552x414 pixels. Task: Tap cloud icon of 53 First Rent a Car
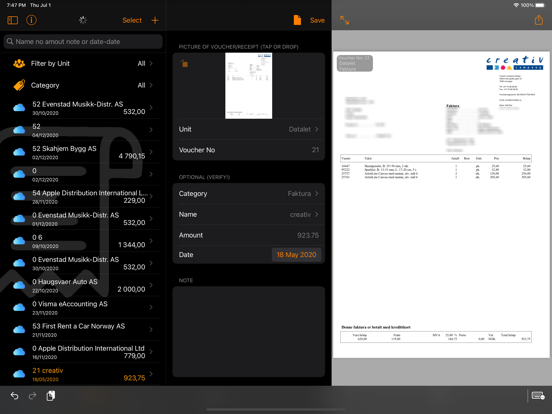coord(19,330)
